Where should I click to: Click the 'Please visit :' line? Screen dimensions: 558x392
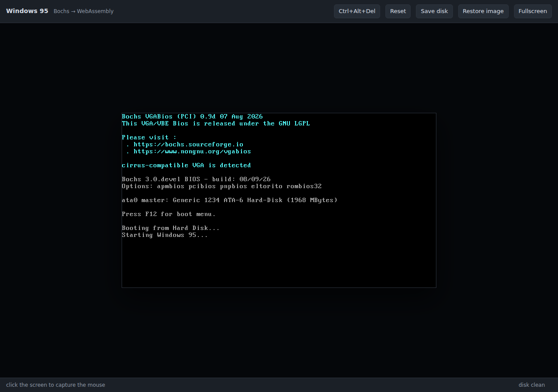point(149,138)
